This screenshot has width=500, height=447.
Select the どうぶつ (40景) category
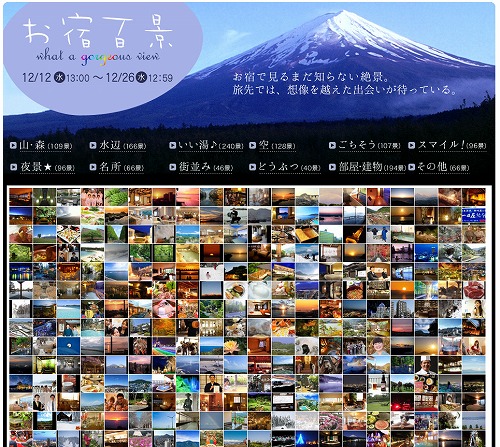(x=289, y=167)
